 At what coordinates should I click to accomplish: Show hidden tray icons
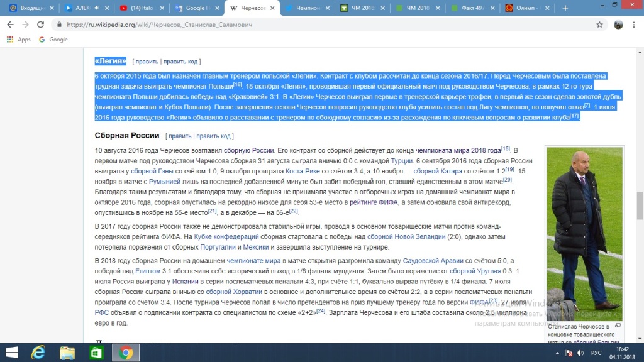557,353
